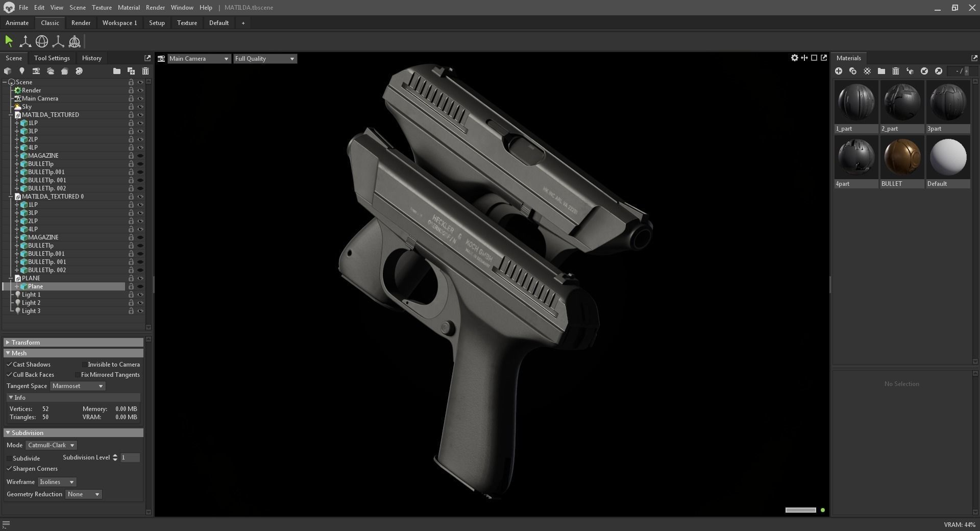Open the History tab

(x=92, y=58)
